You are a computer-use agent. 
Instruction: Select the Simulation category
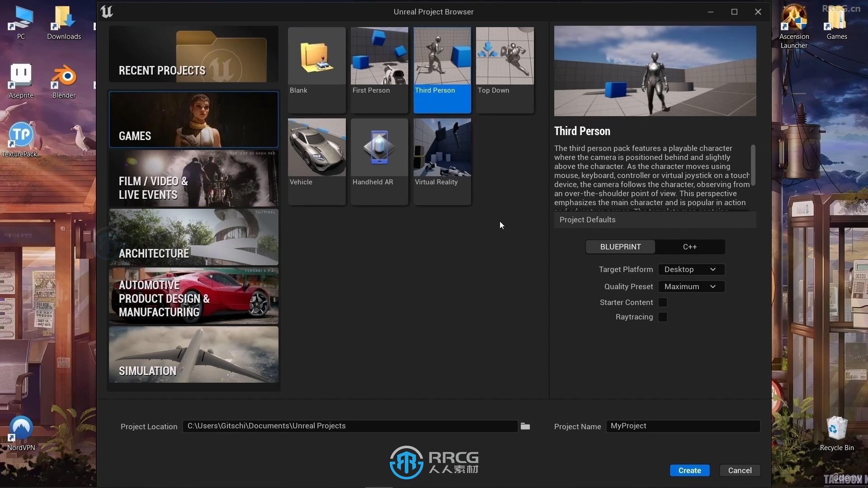click(193, 355)
